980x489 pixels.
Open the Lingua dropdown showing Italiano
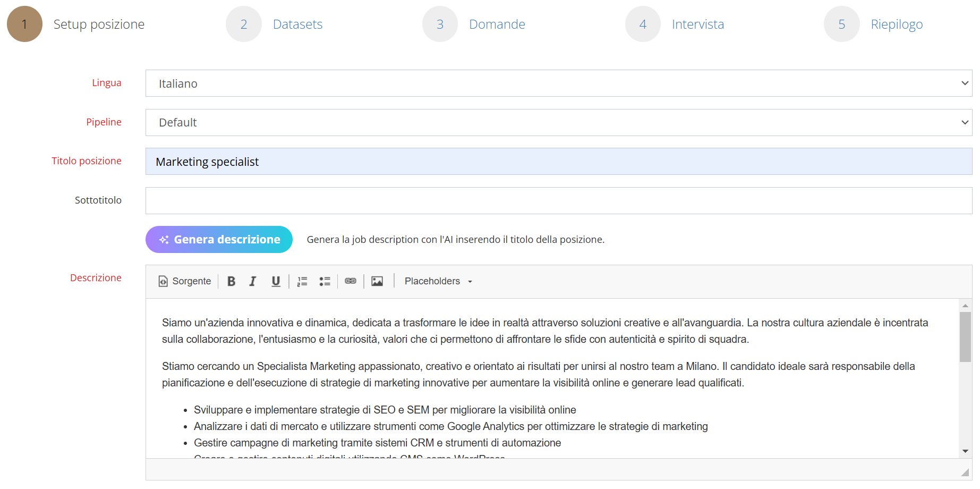(x=559, y=83)
